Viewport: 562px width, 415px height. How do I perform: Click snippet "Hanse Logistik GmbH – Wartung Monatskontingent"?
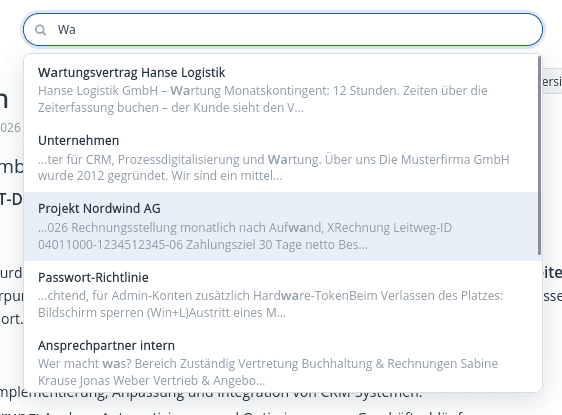tap(183, 91)
